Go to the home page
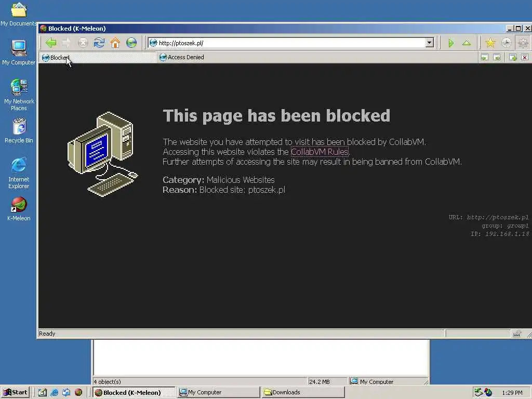Viewport: 532px width, 399px height. coord(115,43)
